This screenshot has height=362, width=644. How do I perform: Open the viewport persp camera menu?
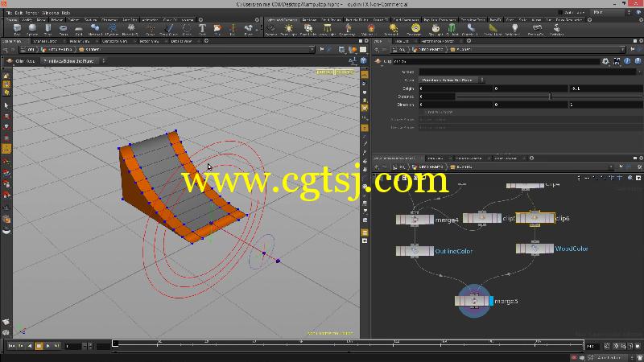(325, 72)
